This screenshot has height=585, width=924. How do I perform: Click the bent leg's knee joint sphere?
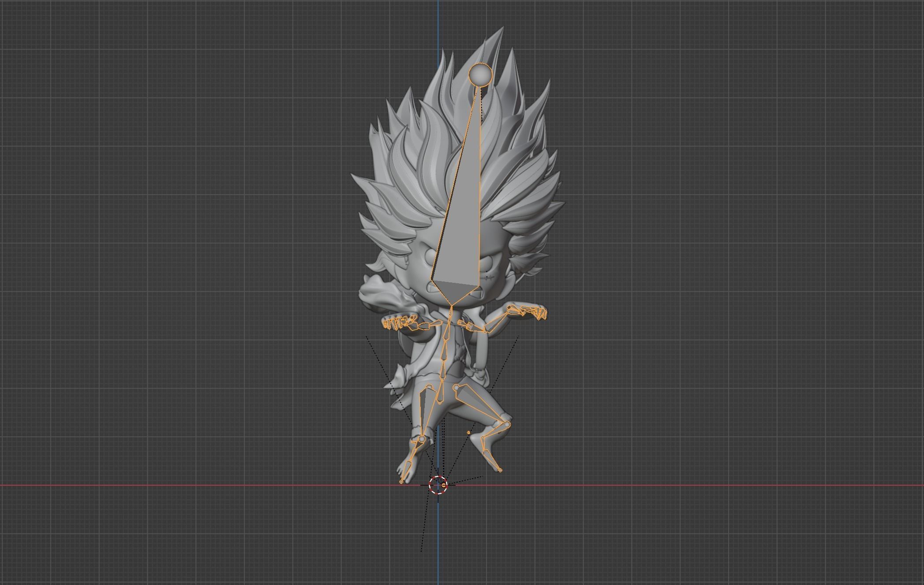point(507,424)
